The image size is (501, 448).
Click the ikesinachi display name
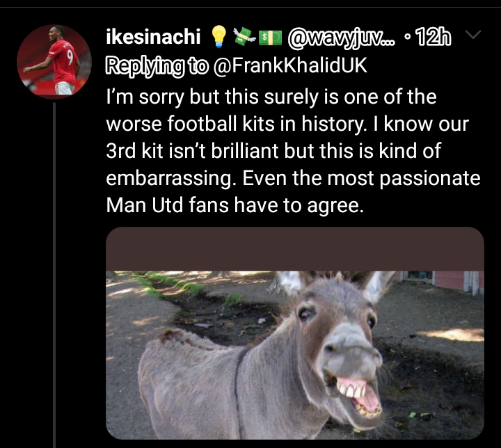153,37
